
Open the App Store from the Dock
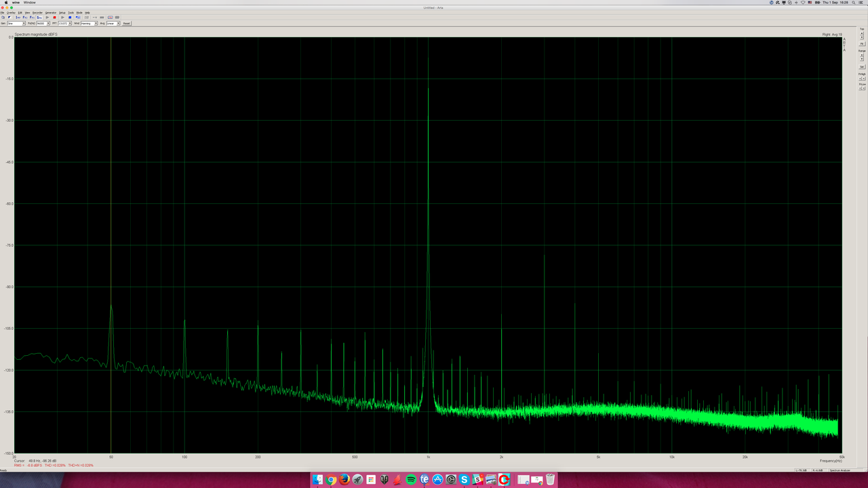(x=437, y=480)
